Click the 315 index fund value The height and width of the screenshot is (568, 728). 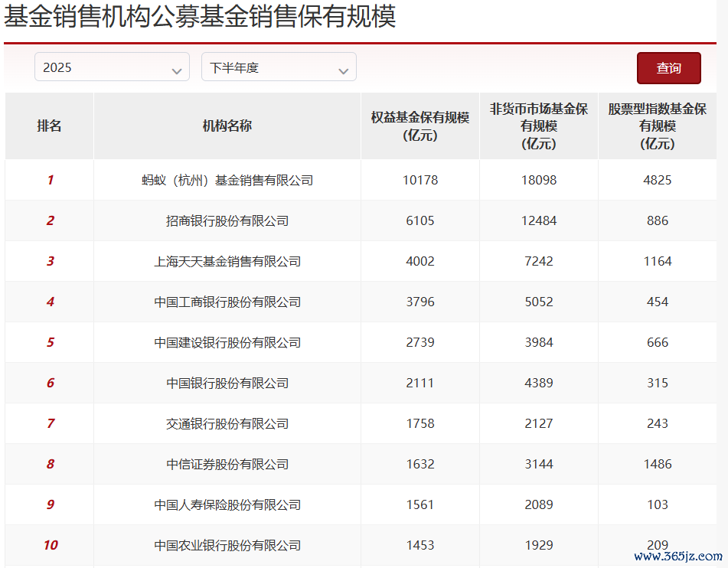658,383
